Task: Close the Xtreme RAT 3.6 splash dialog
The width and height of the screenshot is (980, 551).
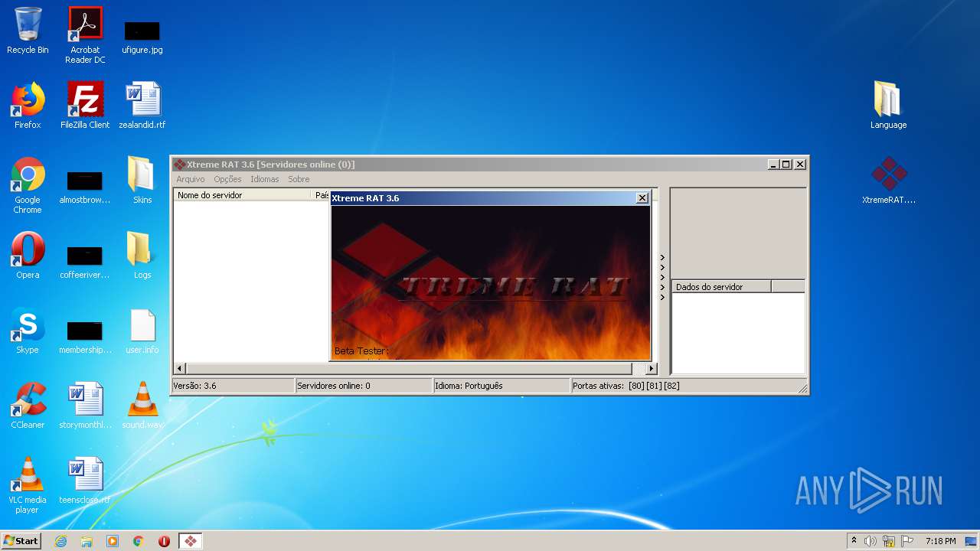Action: point(642,198)
